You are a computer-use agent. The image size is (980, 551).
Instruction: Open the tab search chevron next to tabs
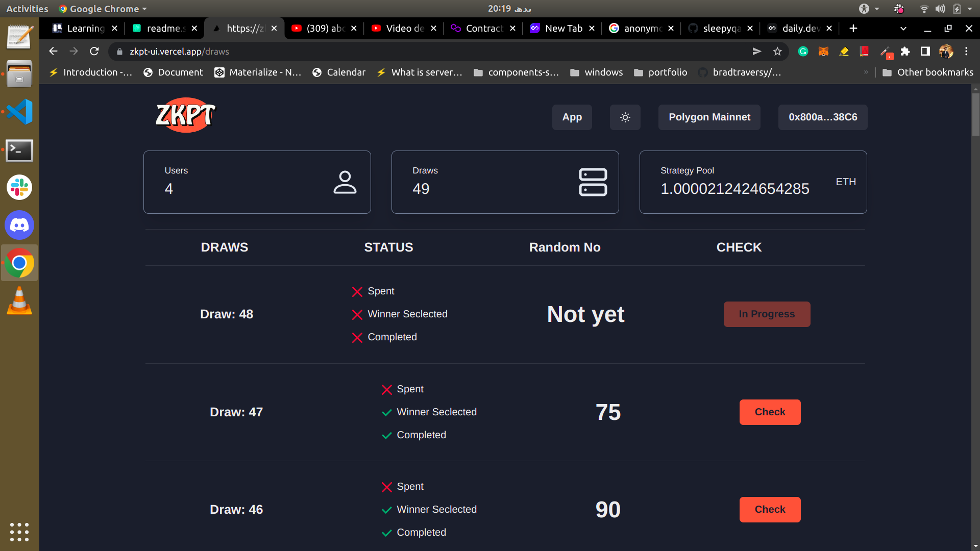pos(903,29)
